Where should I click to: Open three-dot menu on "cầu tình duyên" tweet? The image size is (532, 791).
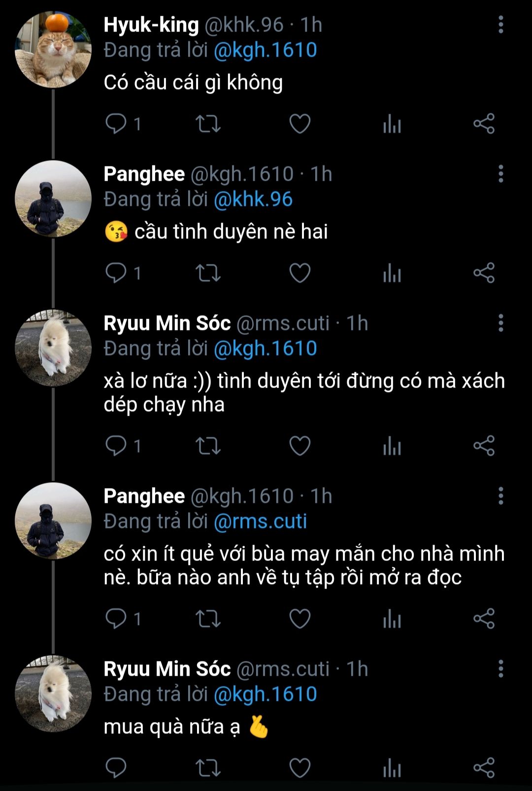[x=500, y=174]
